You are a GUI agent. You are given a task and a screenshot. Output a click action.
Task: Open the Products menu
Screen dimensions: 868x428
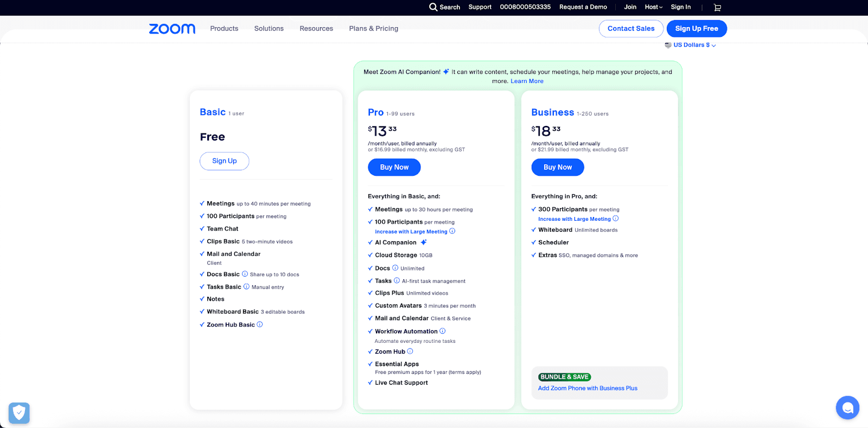224,29
